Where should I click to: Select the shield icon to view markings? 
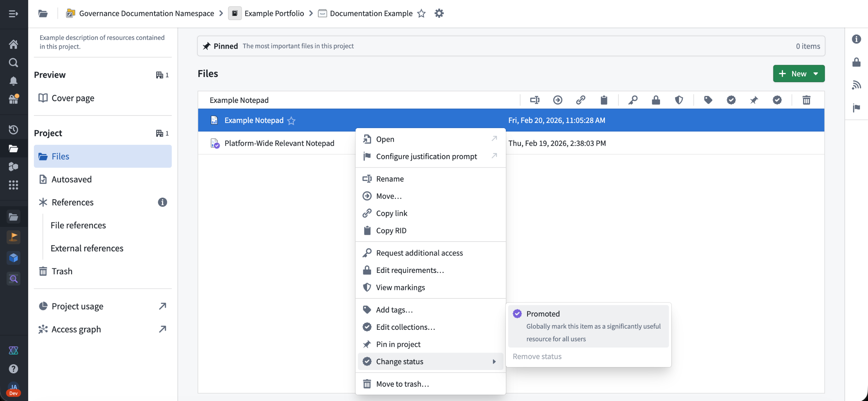(679, 100)
